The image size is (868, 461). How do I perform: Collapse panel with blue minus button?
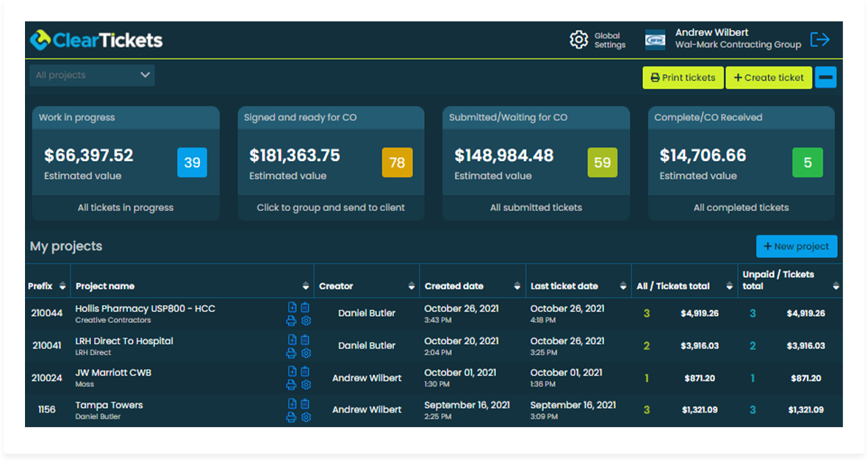[825, 78]
